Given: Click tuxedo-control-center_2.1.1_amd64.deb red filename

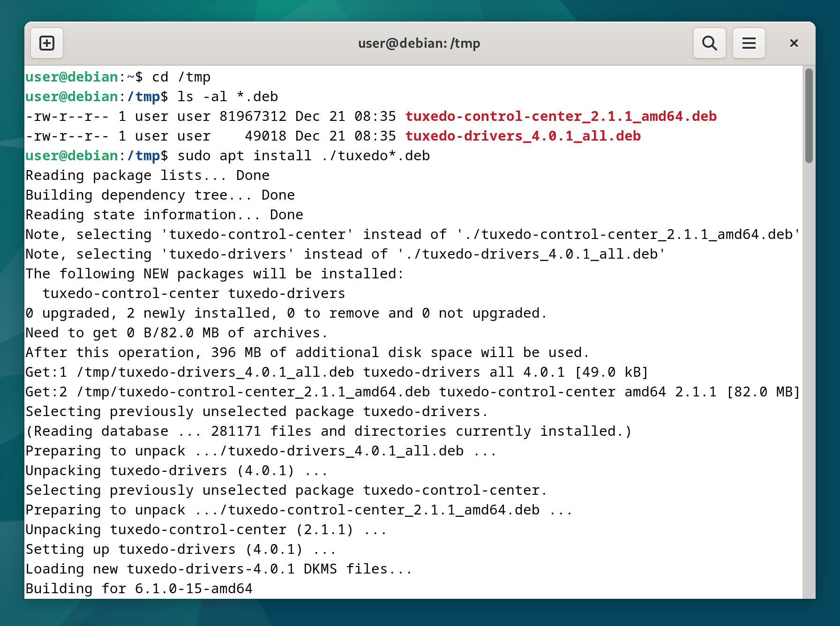Looking at the screenshot, I should coord(561,116).
